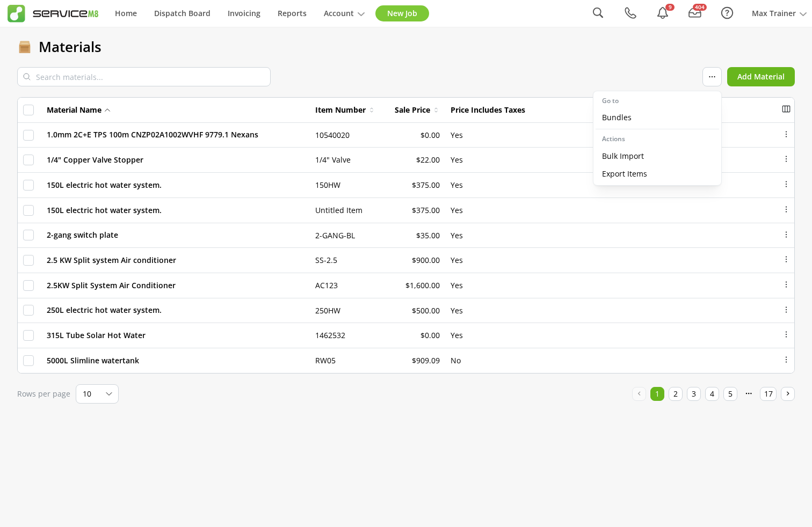Check the 2.5 KW Split system row
The image size is (812, 527).
click(x=28, y=260)
